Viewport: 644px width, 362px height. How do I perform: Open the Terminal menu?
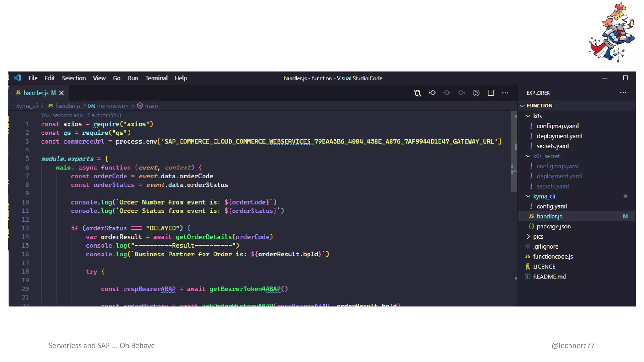[156, 78]
